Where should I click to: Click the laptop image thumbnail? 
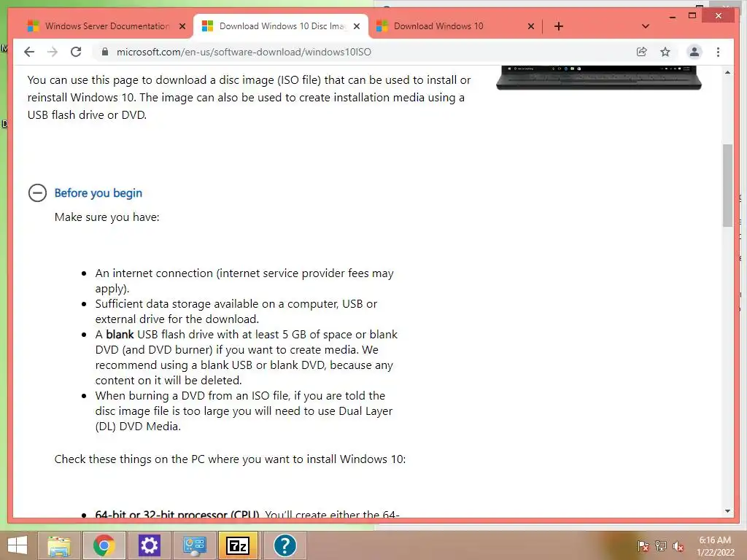pyautogui.click(x=599, y=78)
